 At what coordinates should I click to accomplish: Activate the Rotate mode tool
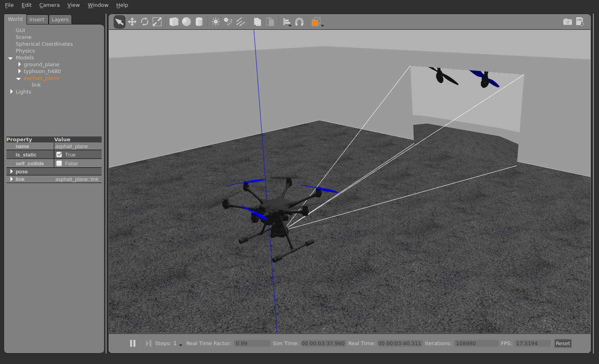pyautogui.click(x=145, y=22)
